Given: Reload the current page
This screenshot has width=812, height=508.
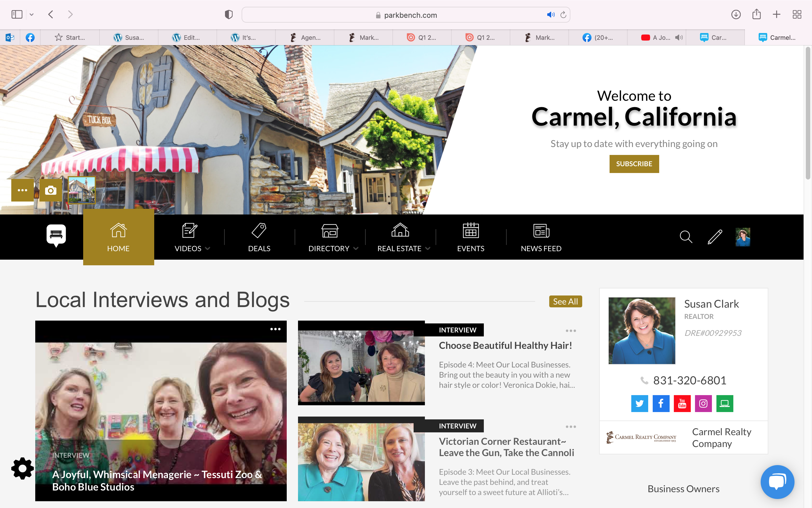Looking at the screenshot, I should point(563,15).
